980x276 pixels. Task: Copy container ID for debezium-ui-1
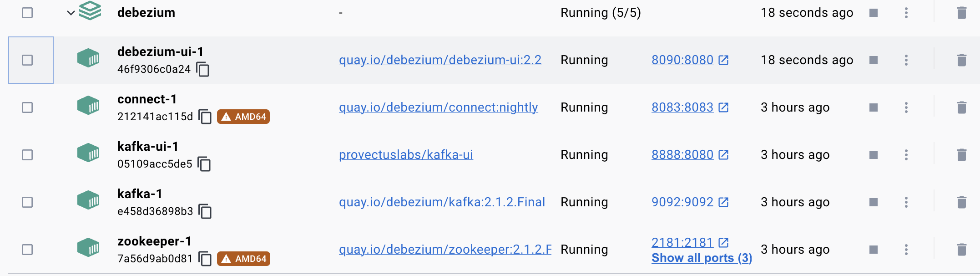point(203,70)
